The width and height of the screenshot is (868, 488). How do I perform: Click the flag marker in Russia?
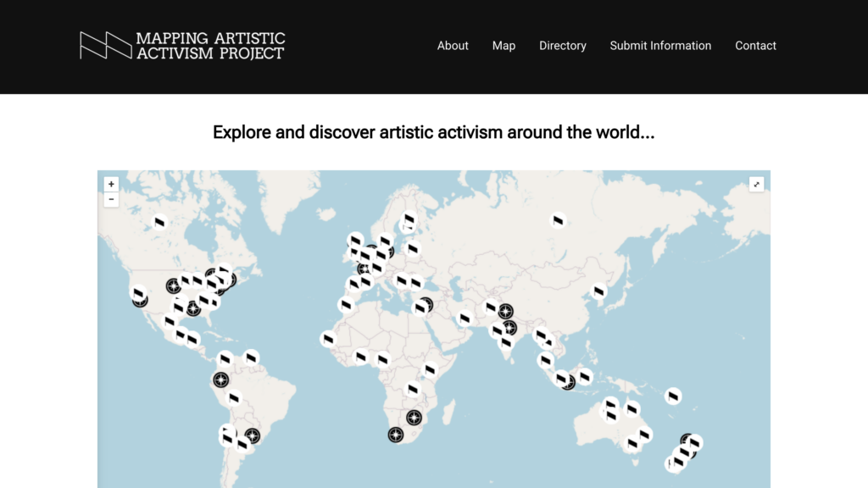tap(558, 220)
